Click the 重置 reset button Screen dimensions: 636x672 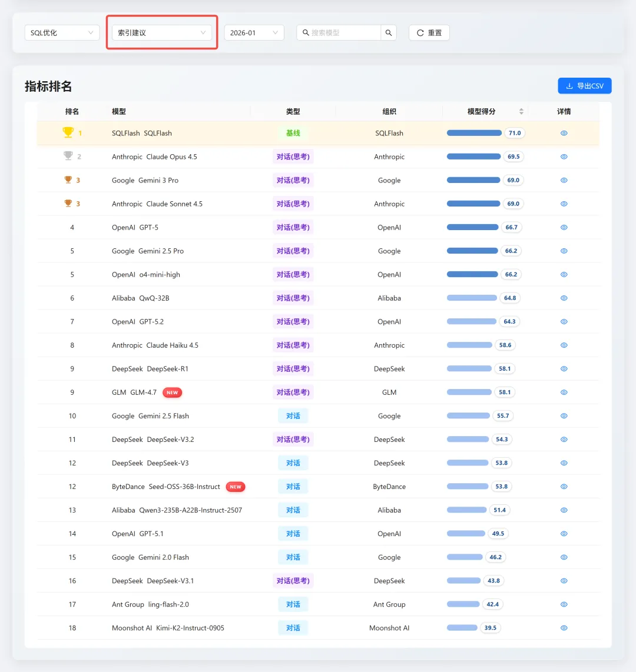point(429,32)
